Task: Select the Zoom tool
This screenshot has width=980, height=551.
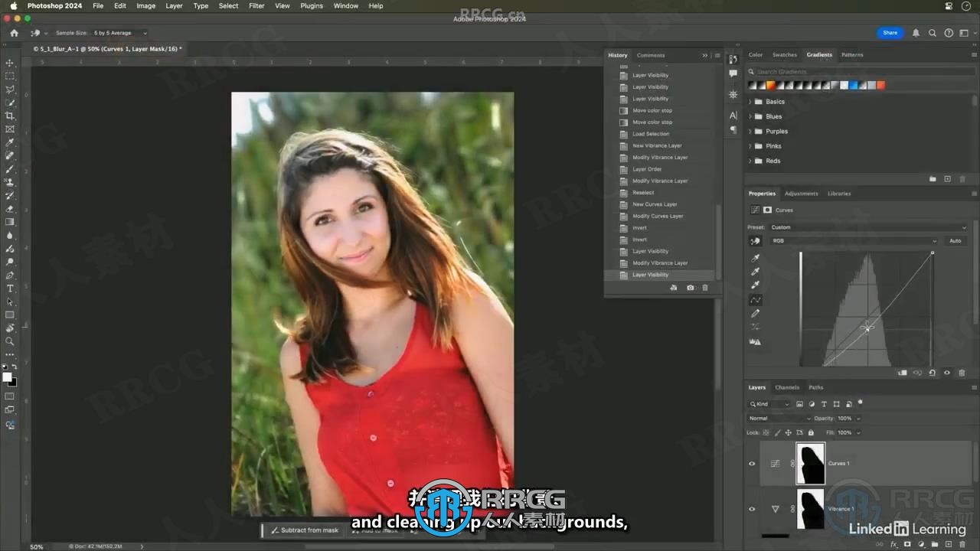Action: pos(10,341)
